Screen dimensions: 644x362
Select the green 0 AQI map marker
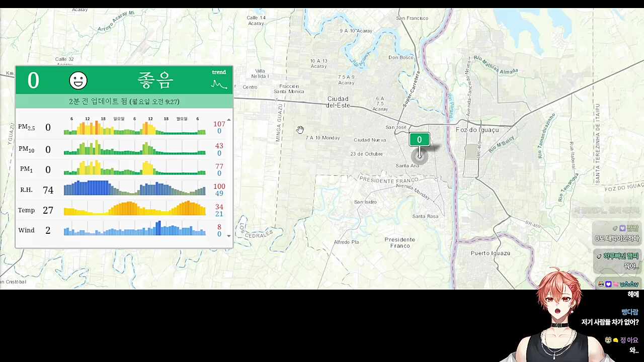click(x=419, y=140)
